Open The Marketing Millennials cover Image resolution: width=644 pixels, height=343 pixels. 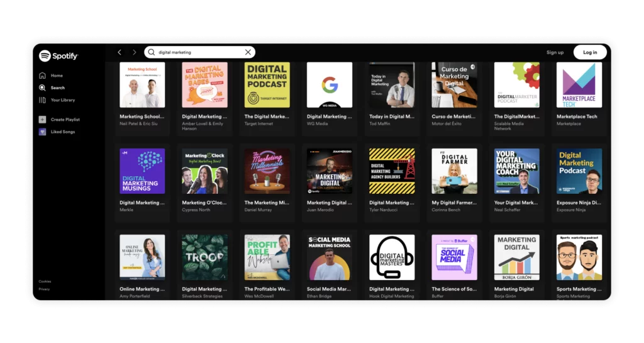click(x=267, y=171)
